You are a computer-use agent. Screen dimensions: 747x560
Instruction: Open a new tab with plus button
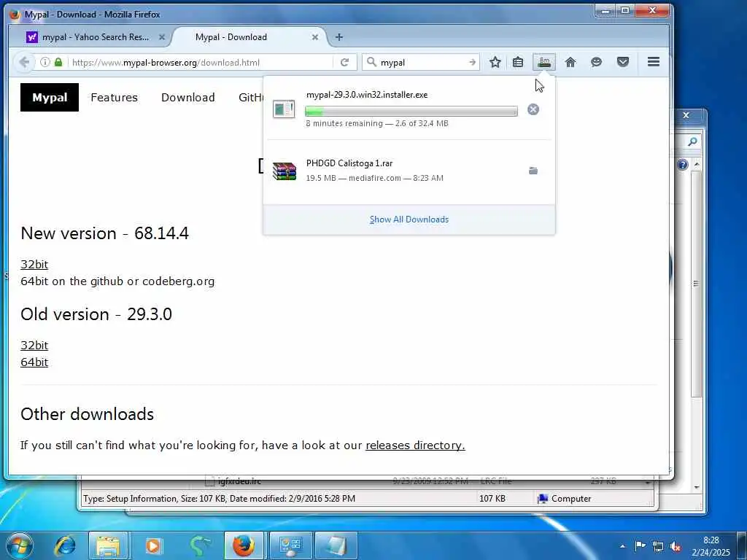338,37
